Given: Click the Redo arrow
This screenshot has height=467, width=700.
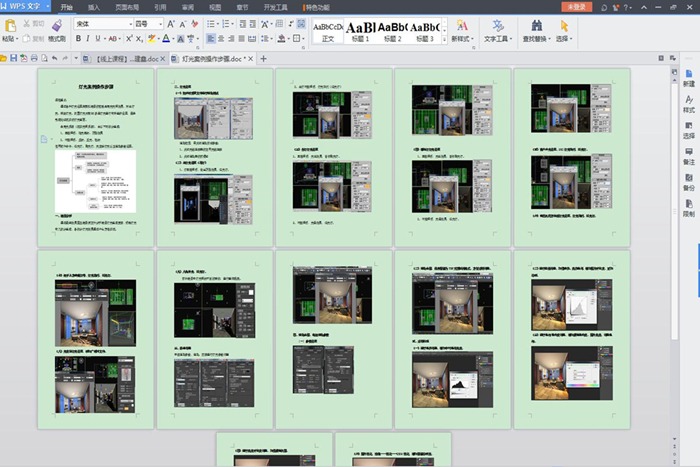Looking at the screenshot, I should (65, 58).
